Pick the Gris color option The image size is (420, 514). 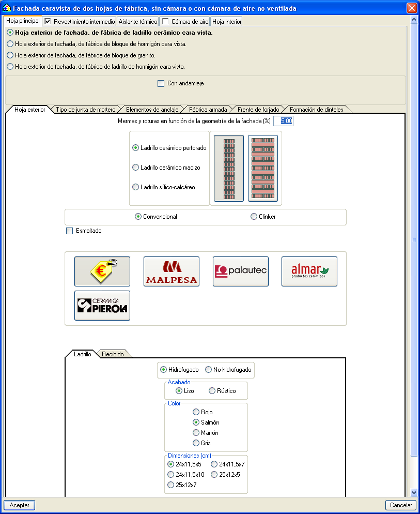202,443
